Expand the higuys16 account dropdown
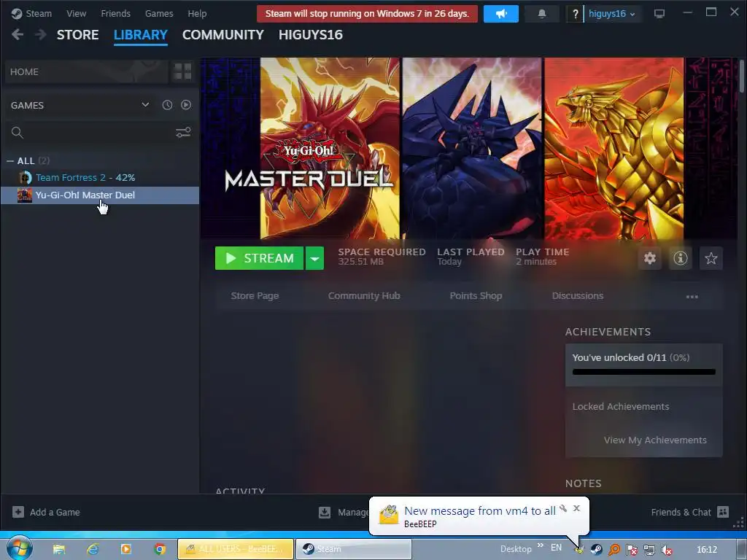The image size is (747, 560). [x=612, y=14]
